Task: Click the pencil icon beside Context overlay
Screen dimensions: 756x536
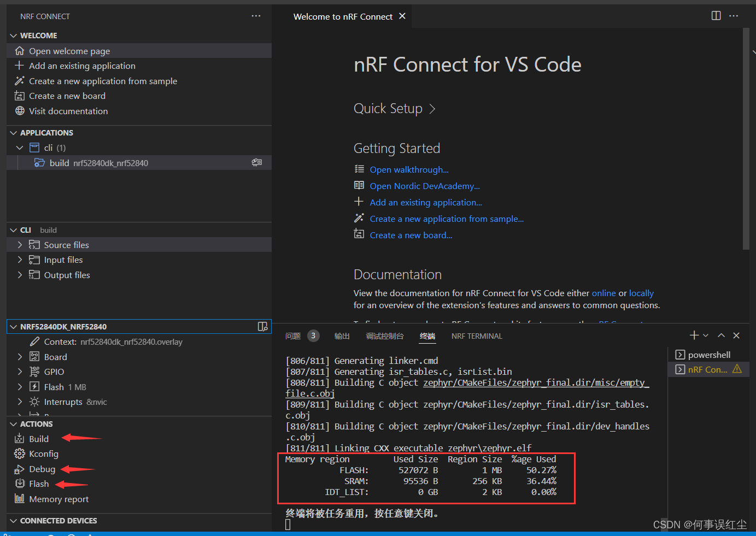Action: point(34,341)
